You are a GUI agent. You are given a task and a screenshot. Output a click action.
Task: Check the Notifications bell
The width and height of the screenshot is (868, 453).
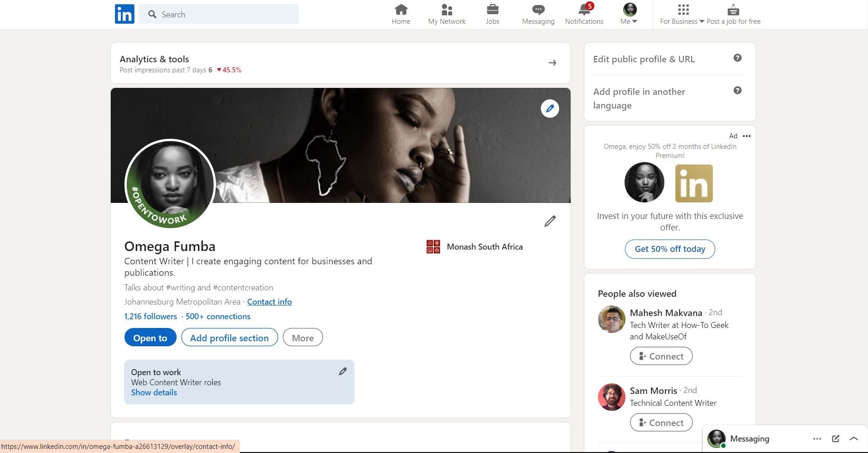pyautogui.click(x=583, y=10)
